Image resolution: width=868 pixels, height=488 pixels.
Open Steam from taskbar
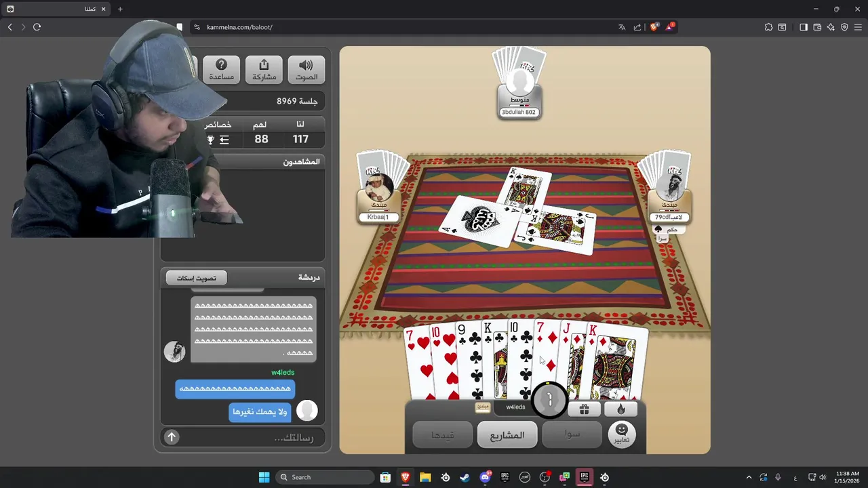465,477
